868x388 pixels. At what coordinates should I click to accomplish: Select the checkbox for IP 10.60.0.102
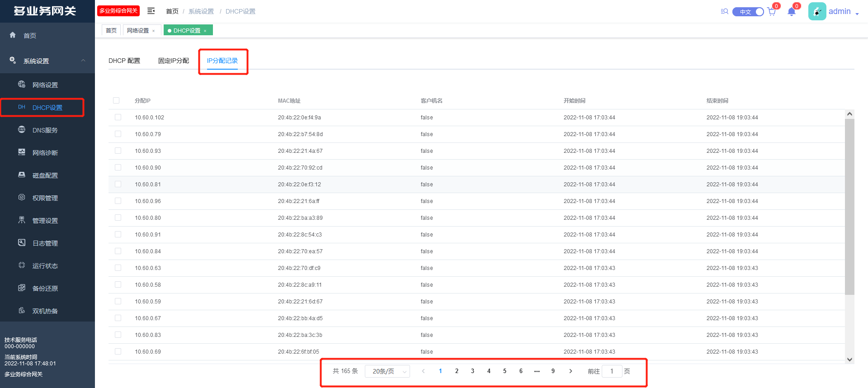[x=118, y=117]
